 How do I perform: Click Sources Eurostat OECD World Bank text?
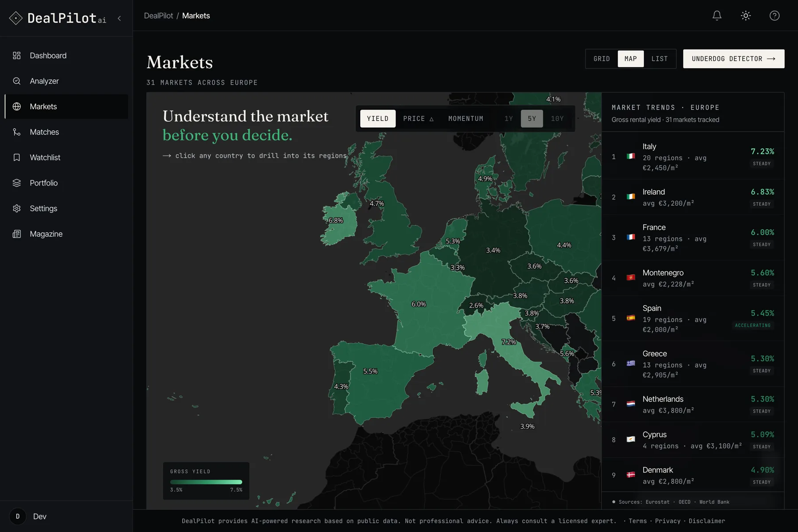674,502
